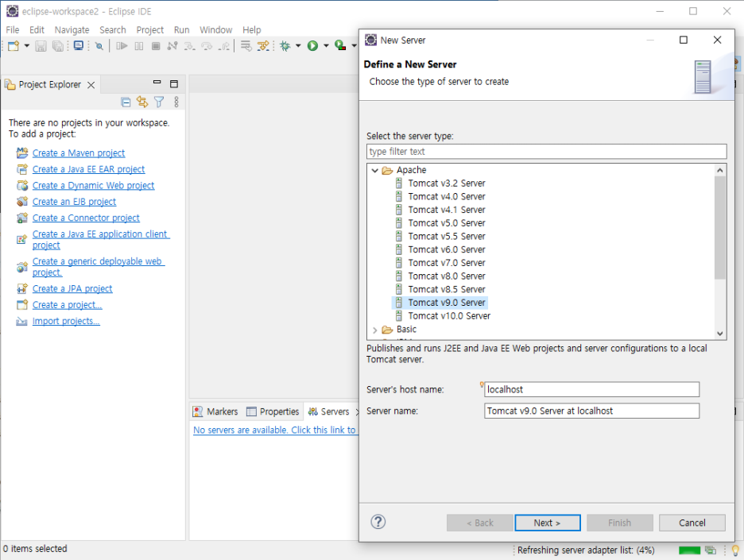Click Create a Maven project link
The width and height of the screenshot is (744, 560).
pos(79,153)
